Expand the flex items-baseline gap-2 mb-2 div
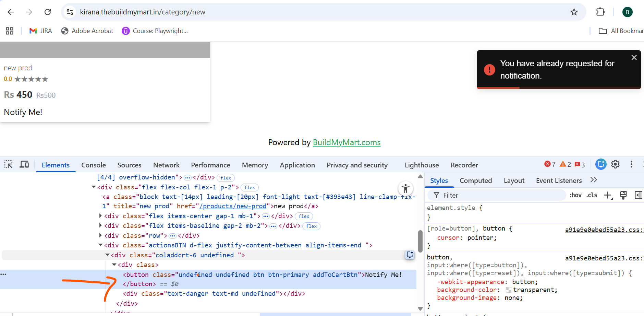Screen dimensions: 644x316 (100, 225)
